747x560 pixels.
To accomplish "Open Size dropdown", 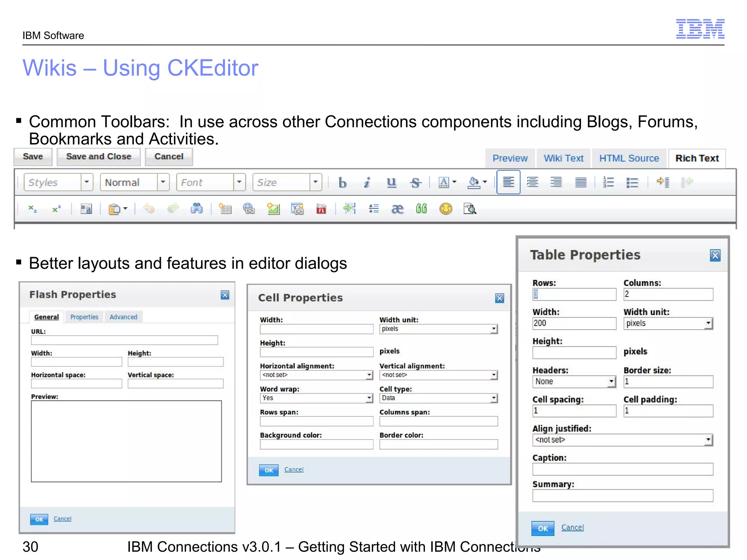I will coord(287,182).
